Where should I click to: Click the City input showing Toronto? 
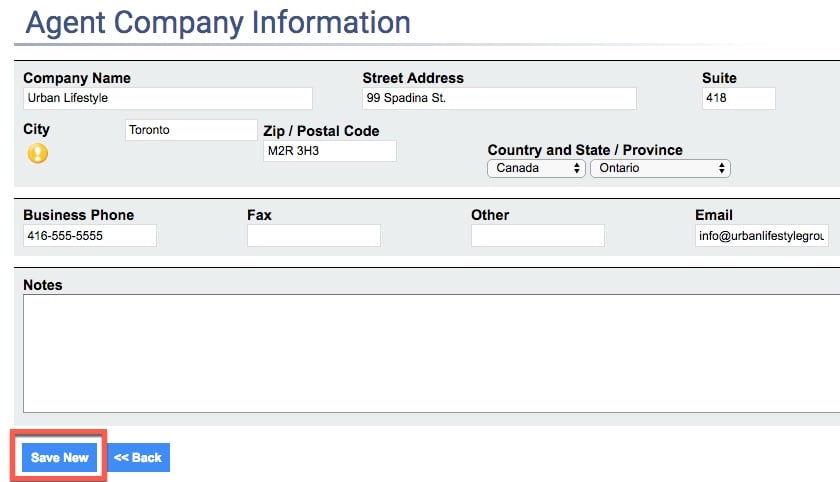click(x=191, y=130)
